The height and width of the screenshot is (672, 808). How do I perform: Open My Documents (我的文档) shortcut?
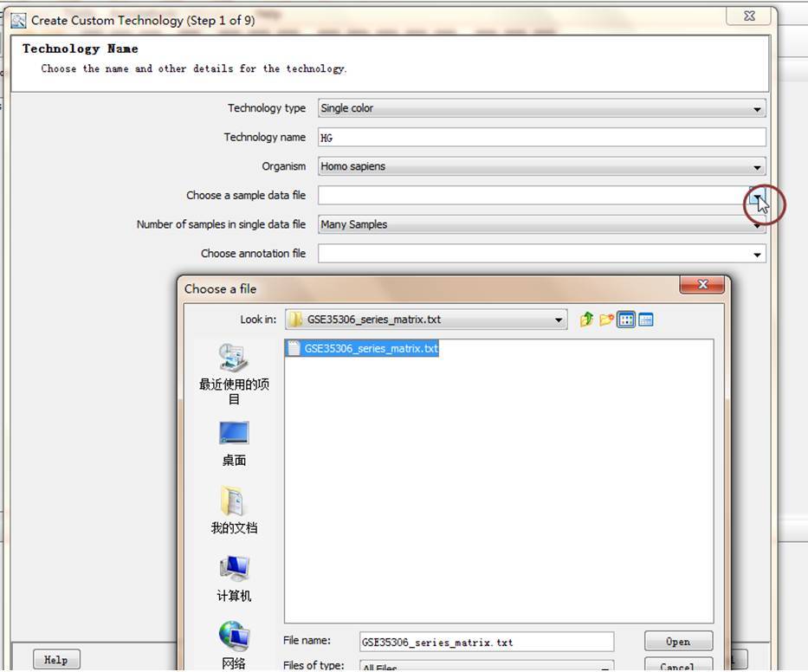(234, 510)
